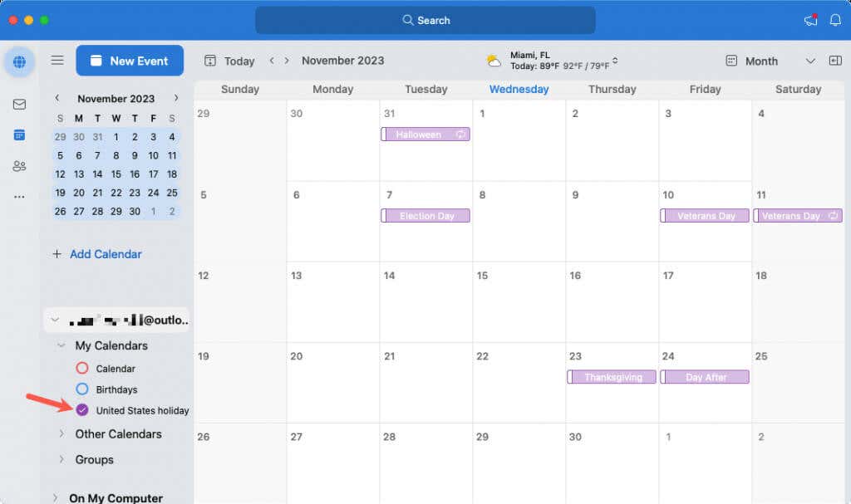This screenshot has width=851, height=504.
Task: Select day 28 in month grid
Action: click(x=426, y=463)
